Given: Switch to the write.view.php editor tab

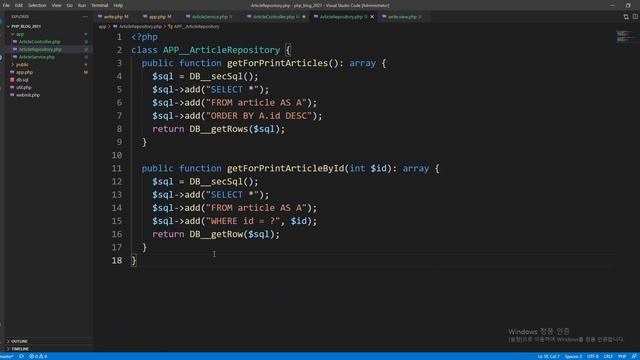Looking at the screenshot, I should click(402, 17).
